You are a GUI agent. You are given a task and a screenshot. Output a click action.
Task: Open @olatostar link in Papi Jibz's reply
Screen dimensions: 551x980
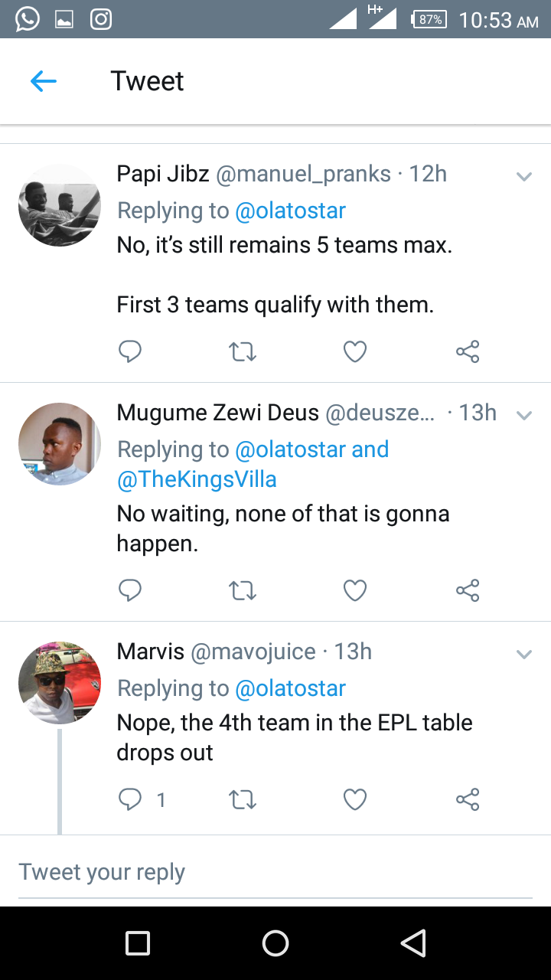point(290,211)
